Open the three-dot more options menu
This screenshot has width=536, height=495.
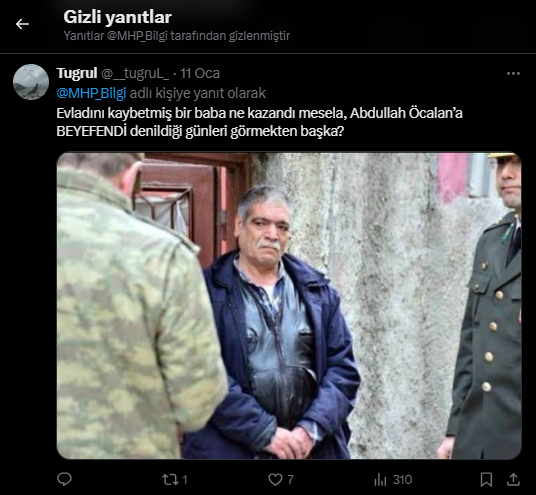click(513, 73)
